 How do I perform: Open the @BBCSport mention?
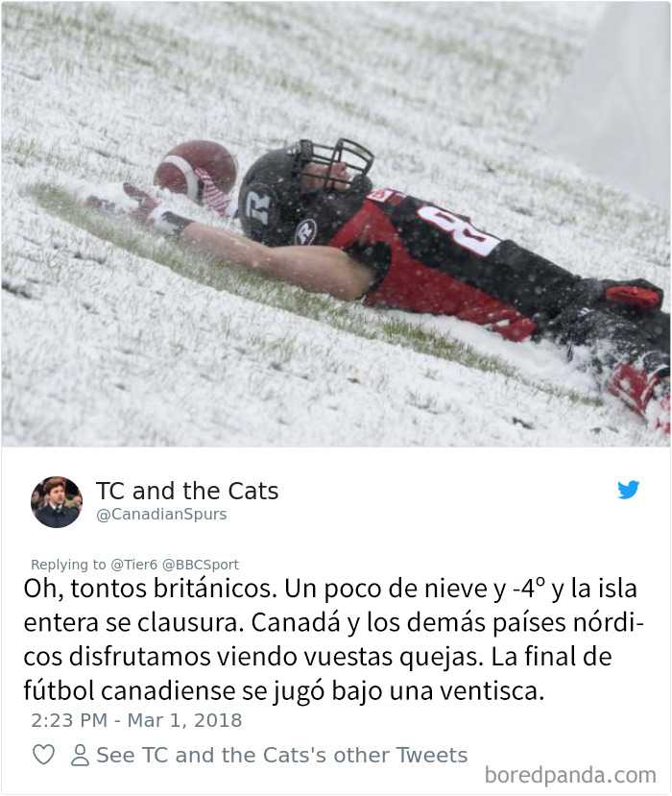tap(200, 565)
